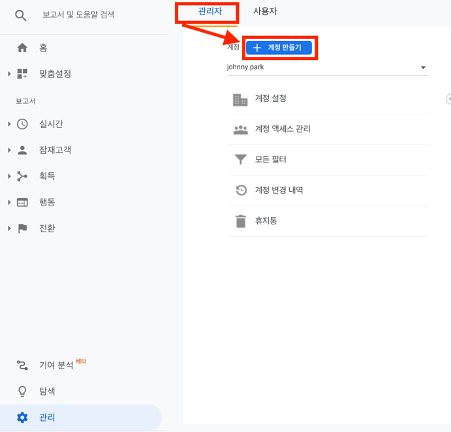451x432 pixels.
Task: Click the 행동 behavior icon
Action: [22, 202]
